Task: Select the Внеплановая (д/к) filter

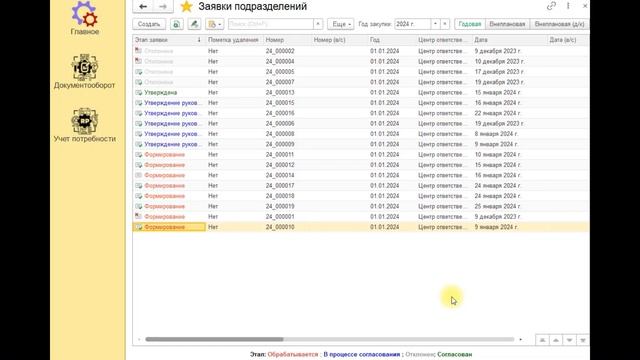Action: click(559, 24)
